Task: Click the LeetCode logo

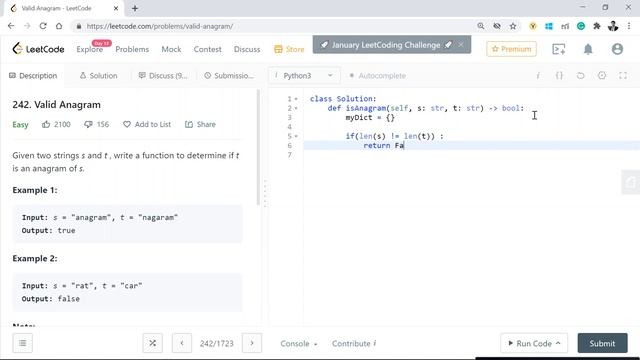Action: (38, 49)
